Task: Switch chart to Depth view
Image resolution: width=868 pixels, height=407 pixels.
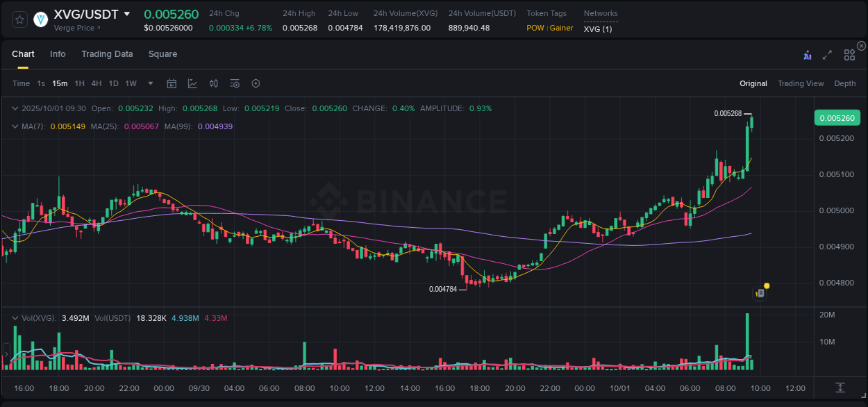Action: pos(844,83)
